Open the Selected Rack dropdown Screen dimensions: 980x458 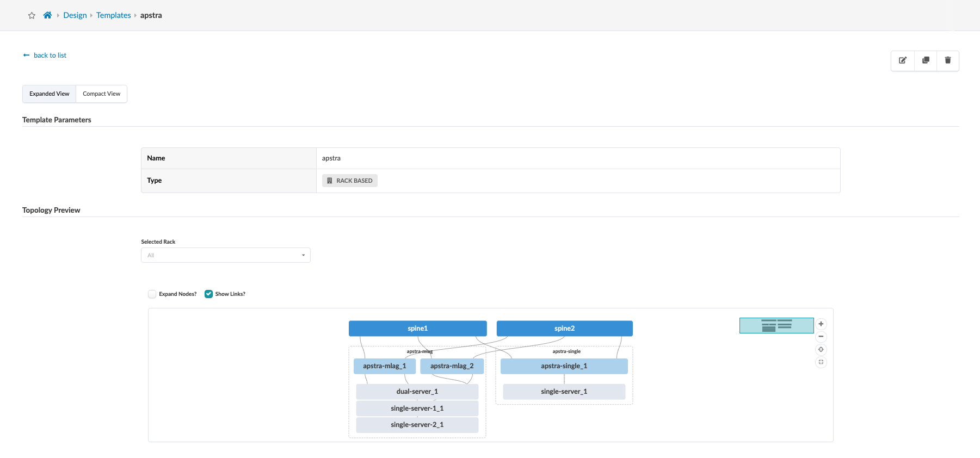tap(226, 255)
